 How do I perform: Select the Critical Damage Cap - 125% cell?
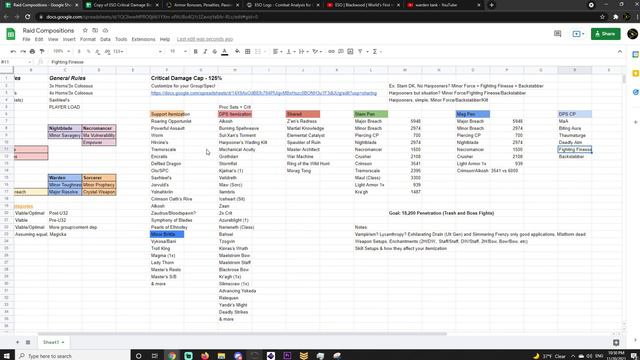[187, 78]
